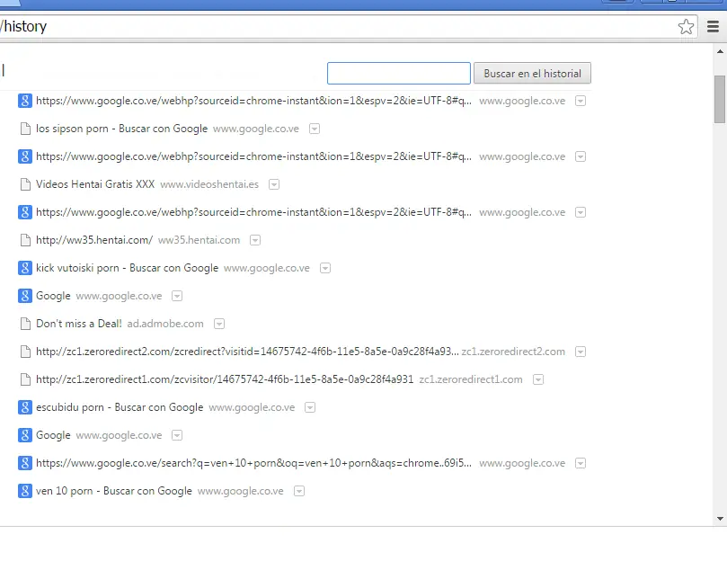Click the page icon beside zeroredirect2.com URL
The image size is (727, 588).
(x=25, y=352)
